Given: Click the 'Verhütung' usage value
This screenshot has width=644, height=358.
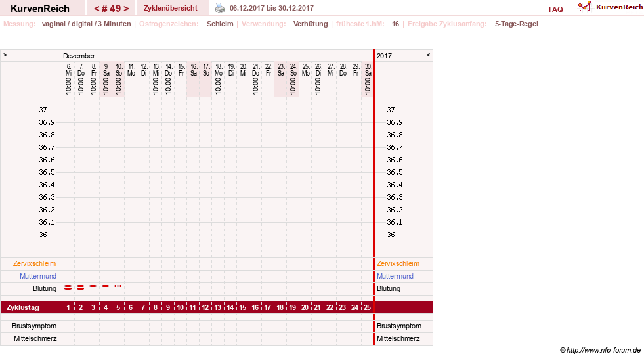Looking at the screenshot, I should 311,24.
